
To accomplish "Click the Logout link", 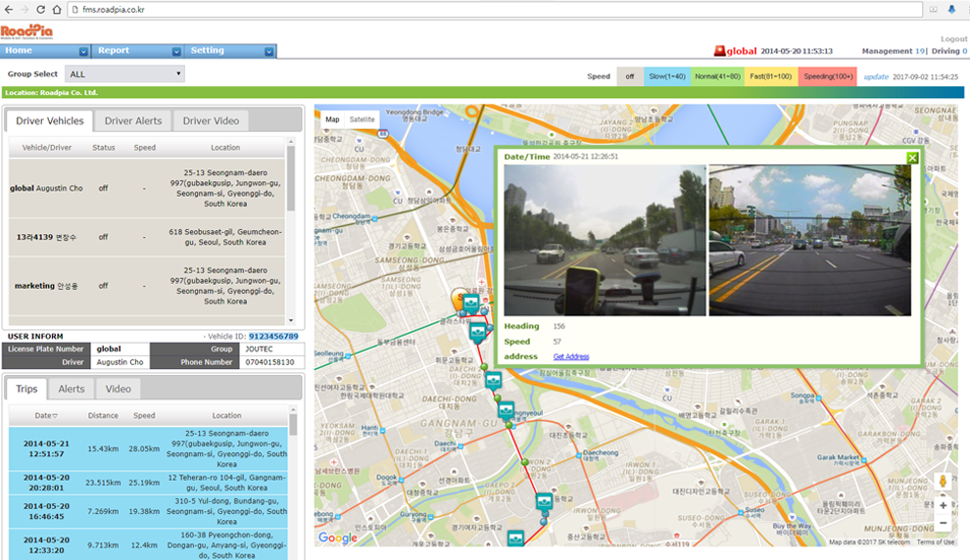I will coord(954,39).
